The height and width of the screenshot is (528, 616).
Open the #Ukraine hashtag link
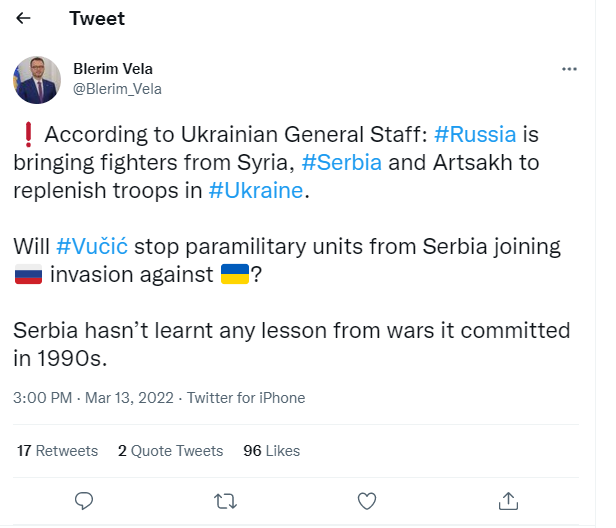click(255, 190)
